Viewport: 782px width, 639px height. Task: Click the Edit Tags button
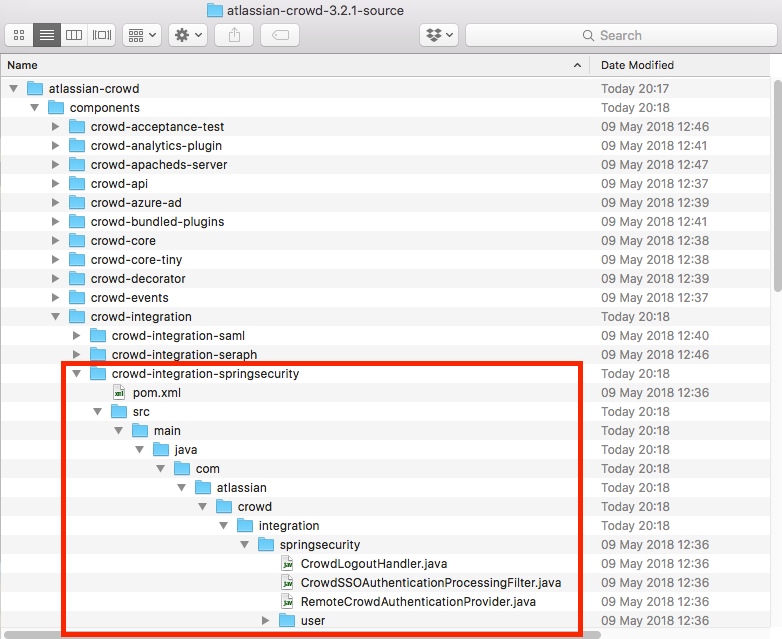coord(280,35)
